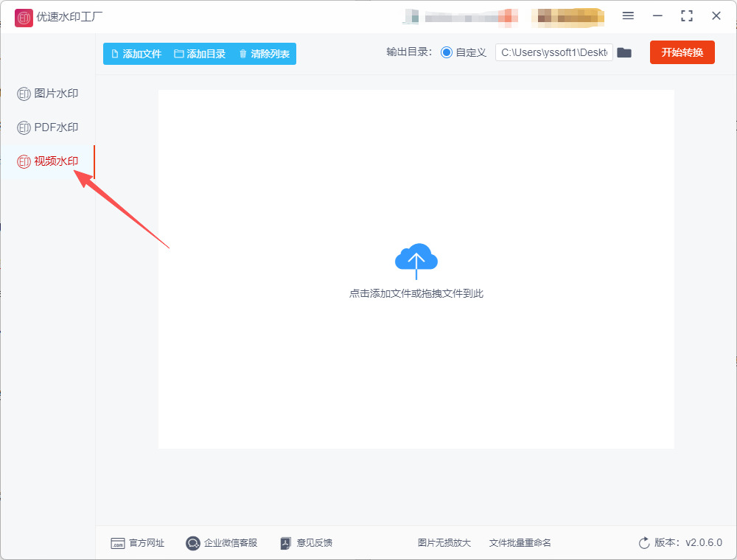Click the blurred user avatar icon in the title bar
Screen dimensions: 737x560
click(411, 16)
